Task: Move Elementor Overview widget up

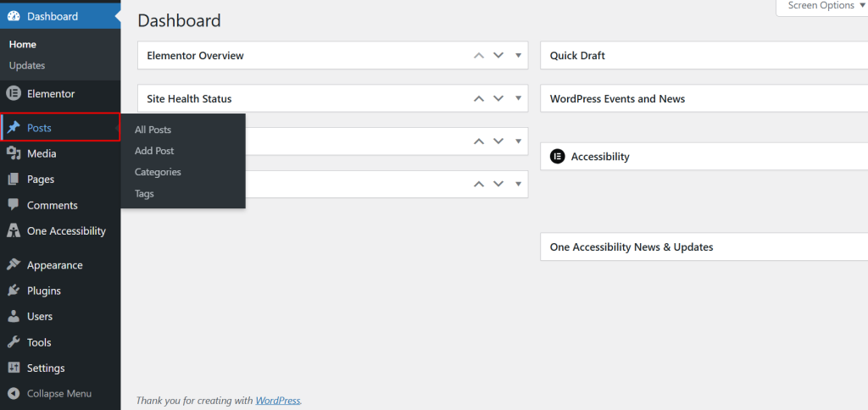Action: coord(480,55)
